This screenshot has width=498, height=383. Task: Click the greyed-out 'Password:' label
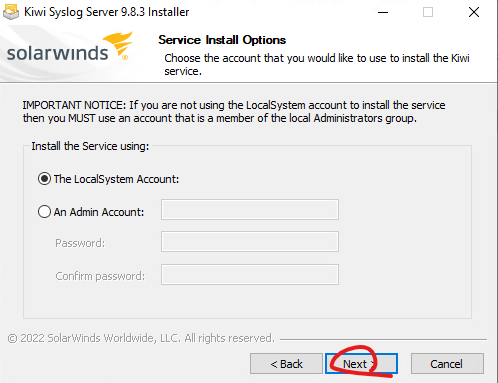click(80, 243)
